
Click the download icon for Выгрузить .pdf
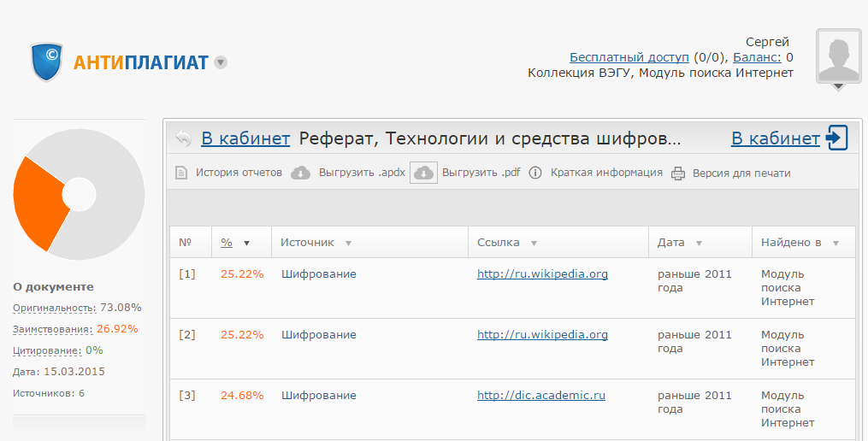point(423,173)
